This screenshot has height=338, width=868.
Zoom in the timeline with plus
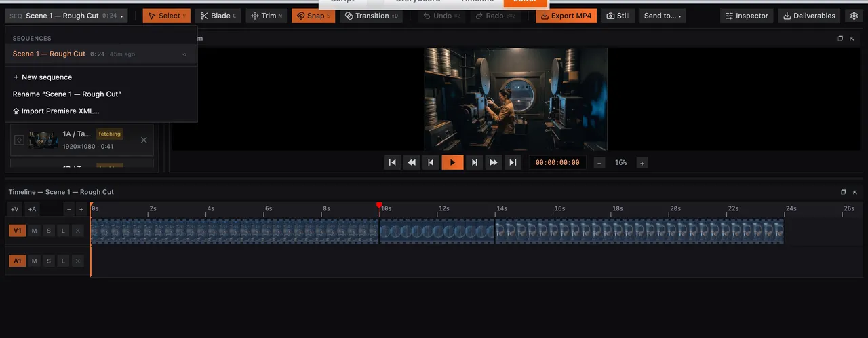pyautogui.click(x=81, y=209)
